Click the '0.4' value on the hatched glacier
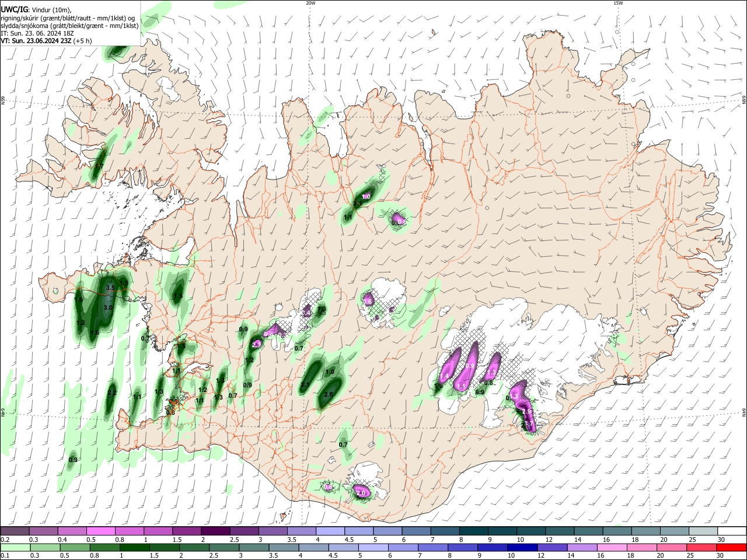Viewport: 747px width, 560px height. tap(306, 313)
